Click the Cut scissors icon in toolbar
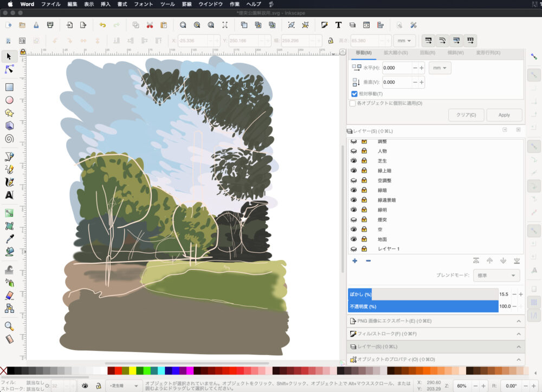 tap(150, 25)
